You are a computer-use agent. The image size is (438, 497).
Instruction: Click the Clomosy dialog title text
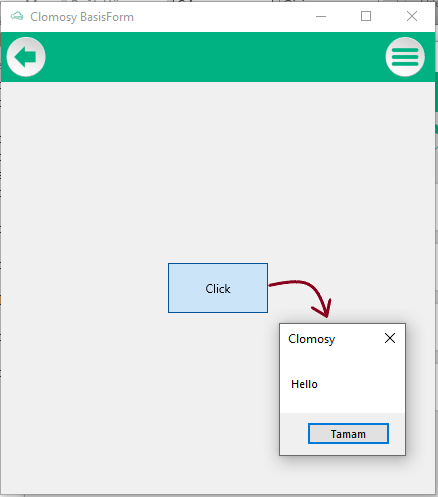click(312, 339)
